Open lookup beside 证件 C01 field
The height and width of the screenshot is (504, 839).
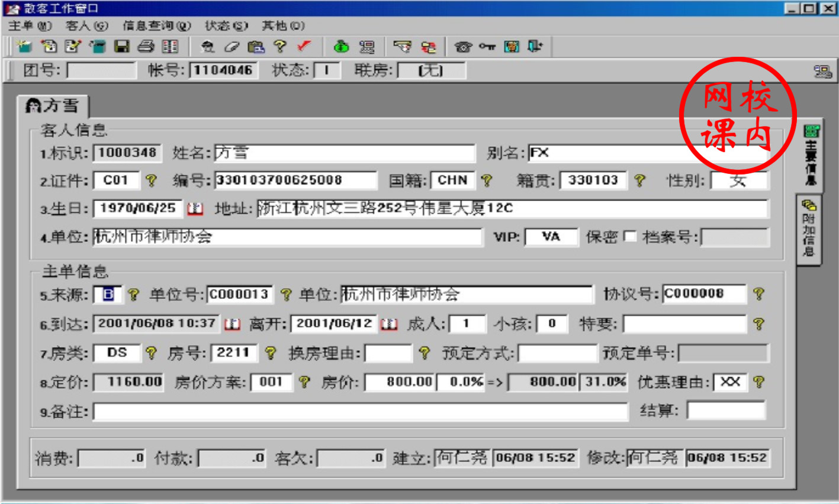[152, 180]
